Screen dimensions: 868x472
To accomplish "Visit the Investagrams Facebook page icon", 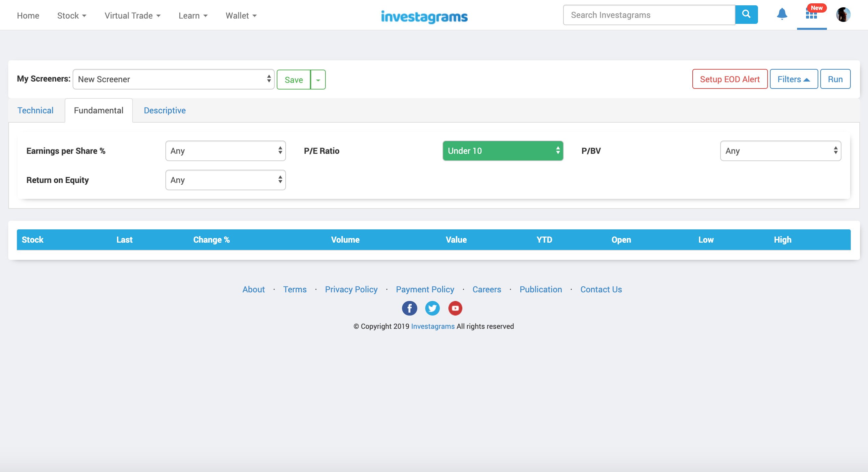I will pos(409,308).
